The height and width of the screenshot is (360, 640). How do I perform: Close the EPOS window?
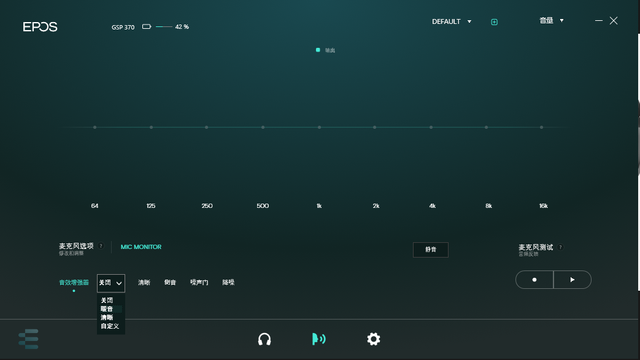pyautogui.click(x=613, y=20)
